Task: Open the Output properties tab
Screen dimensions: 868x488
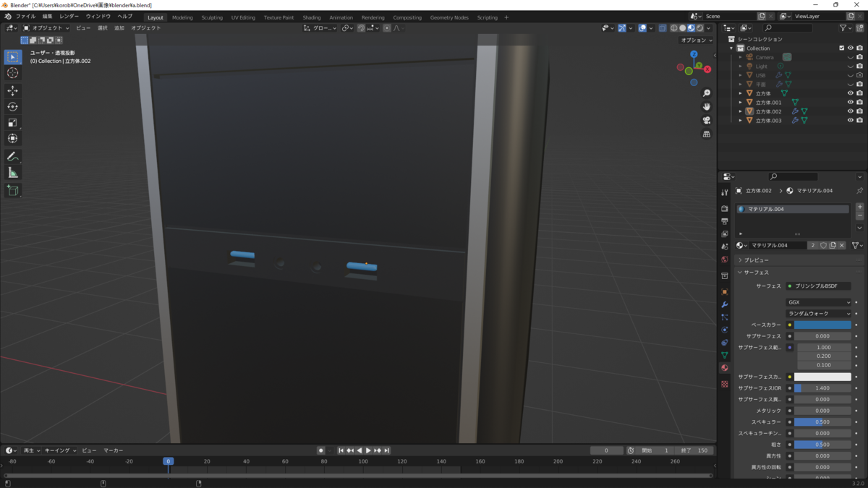Action: pos(725,221)
